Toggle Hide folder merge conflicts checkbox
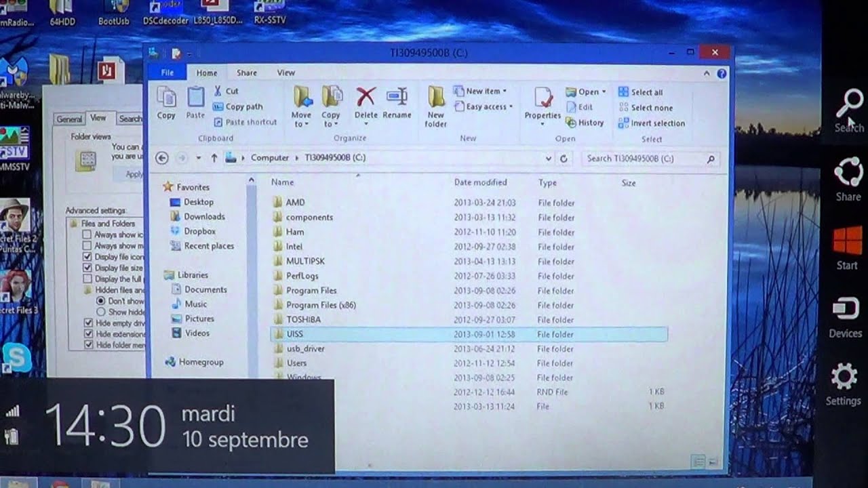 click(87, 345)
